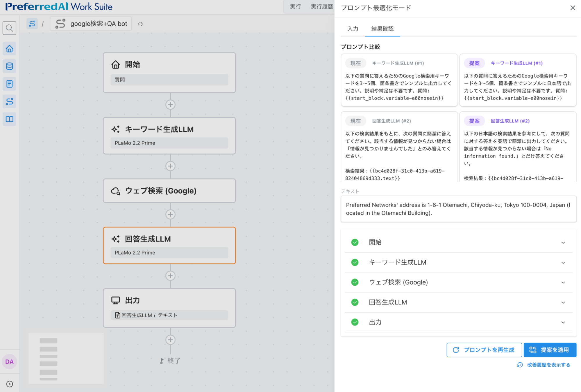The width and height of the screenshot is (581, 392).
Task: Click the document icon in sidebar
Action: pyautogui.click(x=9, y=84)
